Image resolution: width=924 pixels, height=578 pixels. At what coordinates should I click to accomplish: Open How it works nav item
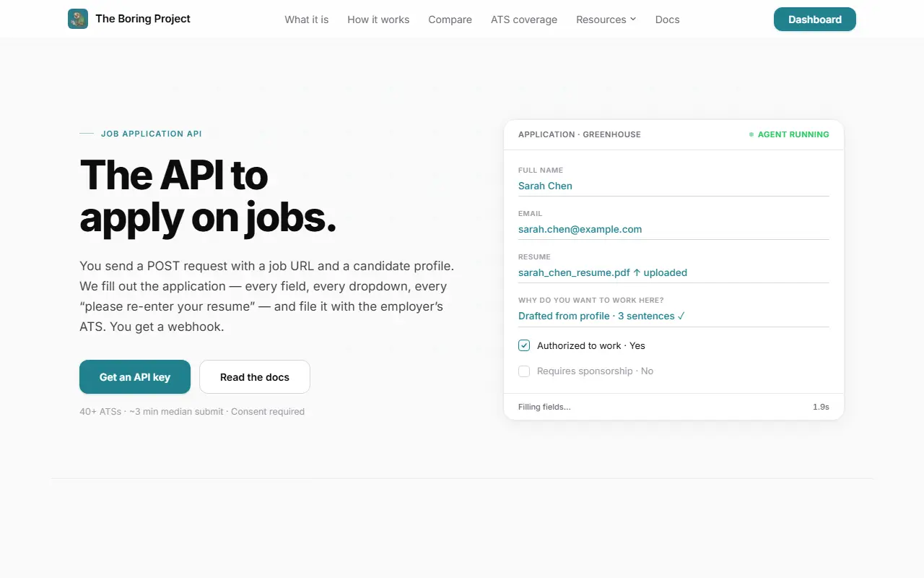click(x=378, y=20)
